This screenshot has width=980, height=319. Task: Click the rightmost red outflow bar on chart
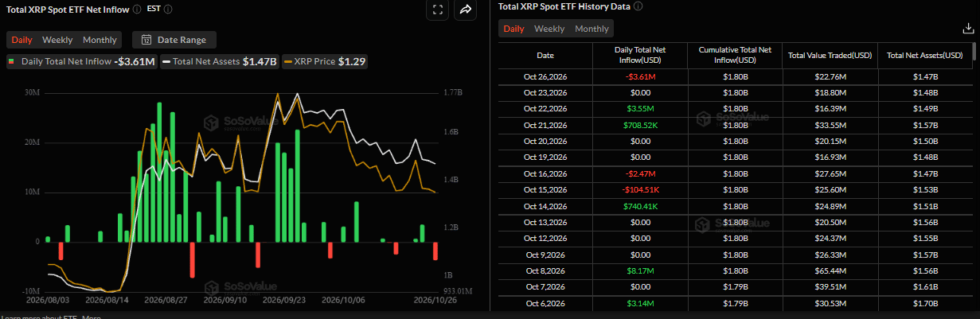tap(435, 251)
